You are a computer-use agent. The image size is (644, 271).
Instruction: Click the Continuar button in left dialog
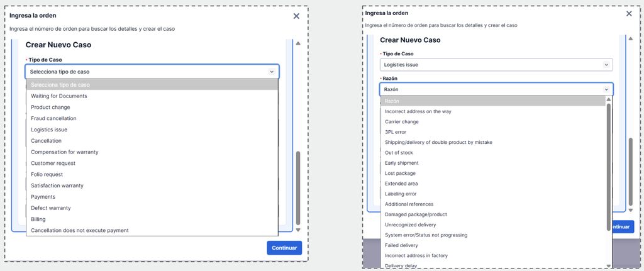point(284,248)
